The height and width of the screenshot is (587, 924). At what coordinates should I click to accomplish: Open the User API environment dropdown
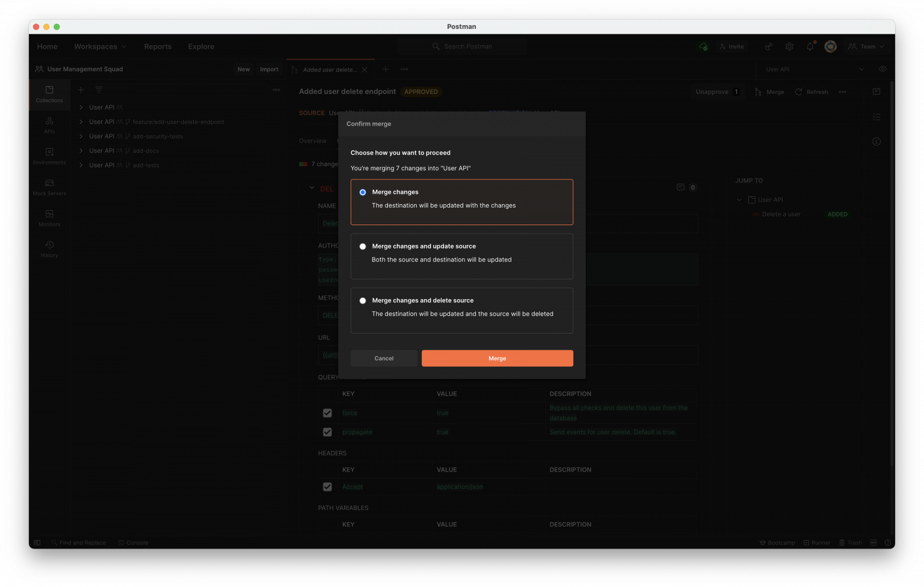(815, 69)
